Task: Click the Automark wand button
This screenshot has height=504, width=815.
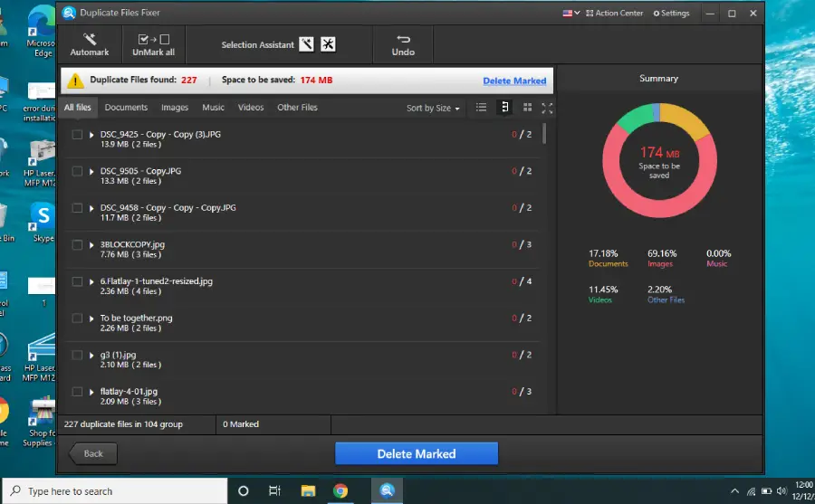Action: 90,44
